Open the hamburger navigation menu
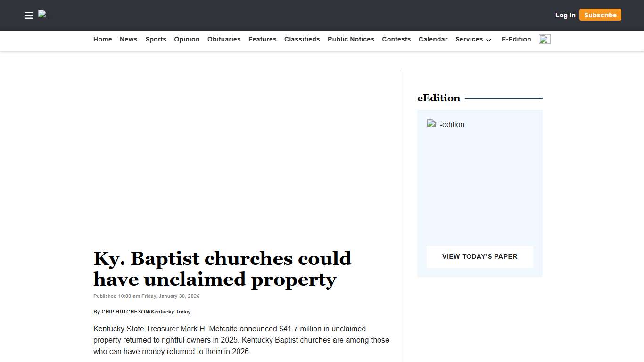Viewport: 644px width, 362px height. click(x=28, y=15)
